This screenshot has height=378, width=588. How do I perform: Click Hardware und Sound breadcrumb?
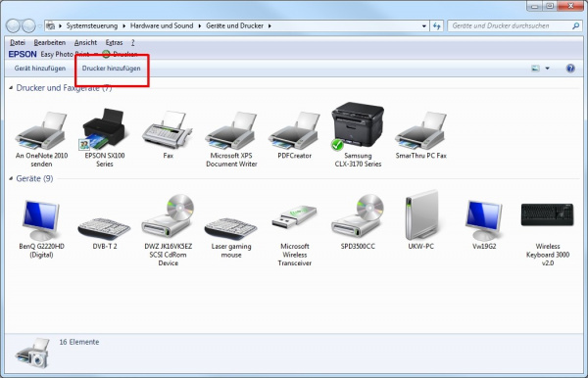click(x=162, y=25)
